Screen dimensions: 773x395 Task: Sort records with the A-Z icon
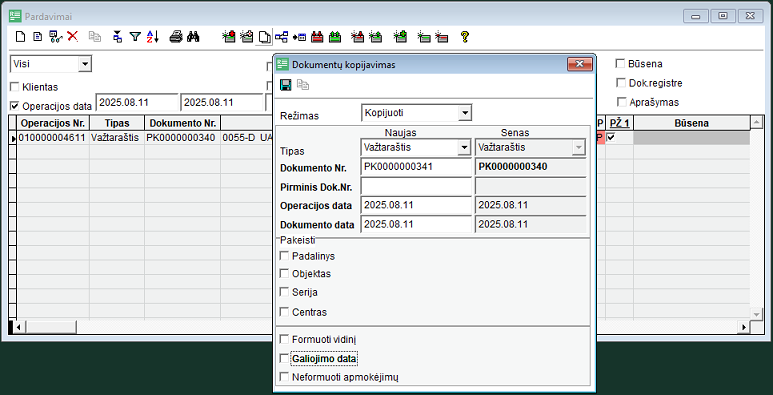(x=153, y=36)
